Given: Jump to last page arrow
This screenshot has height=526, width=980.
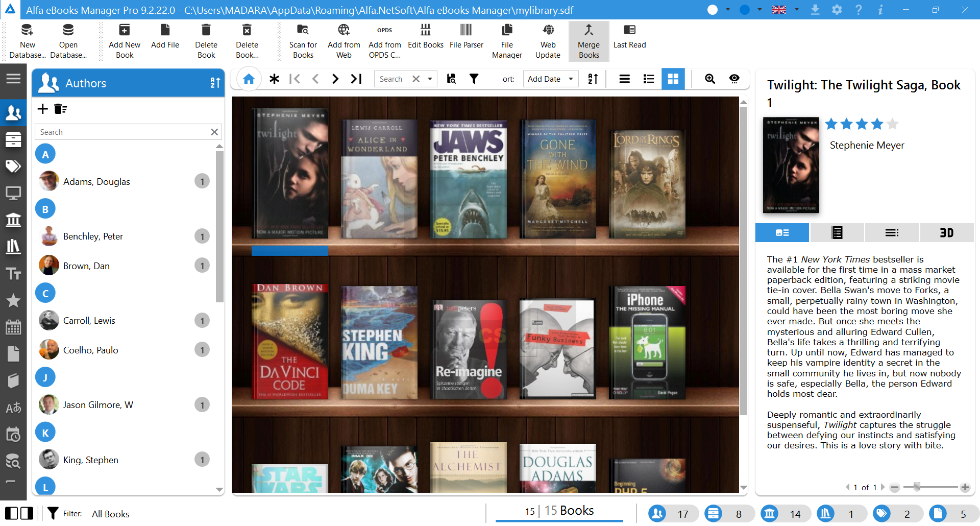Looking at the screenshot, I should tap(356, 79).
